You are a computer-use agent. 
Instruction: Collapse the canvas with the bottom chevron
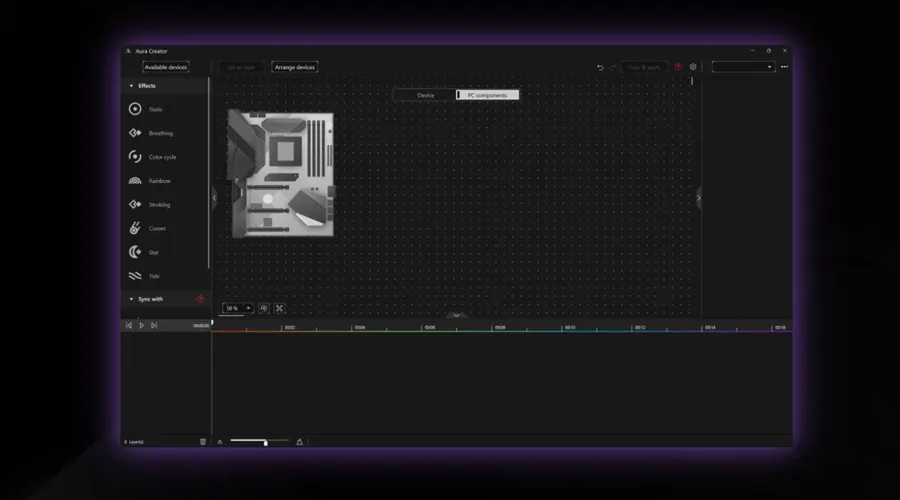[x=456, y=315]
